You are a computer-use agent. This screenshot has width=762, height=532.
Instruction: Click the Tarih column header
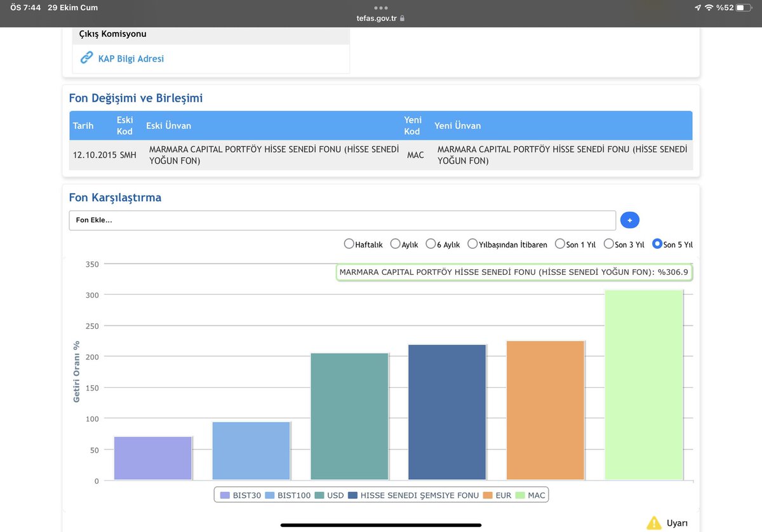point(83,126)
